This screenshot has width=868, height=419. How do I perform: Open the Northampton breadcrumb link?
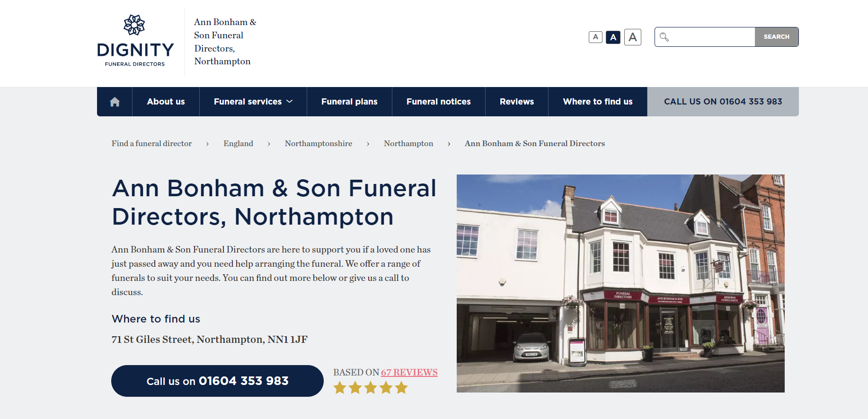(x=408, y=143)
